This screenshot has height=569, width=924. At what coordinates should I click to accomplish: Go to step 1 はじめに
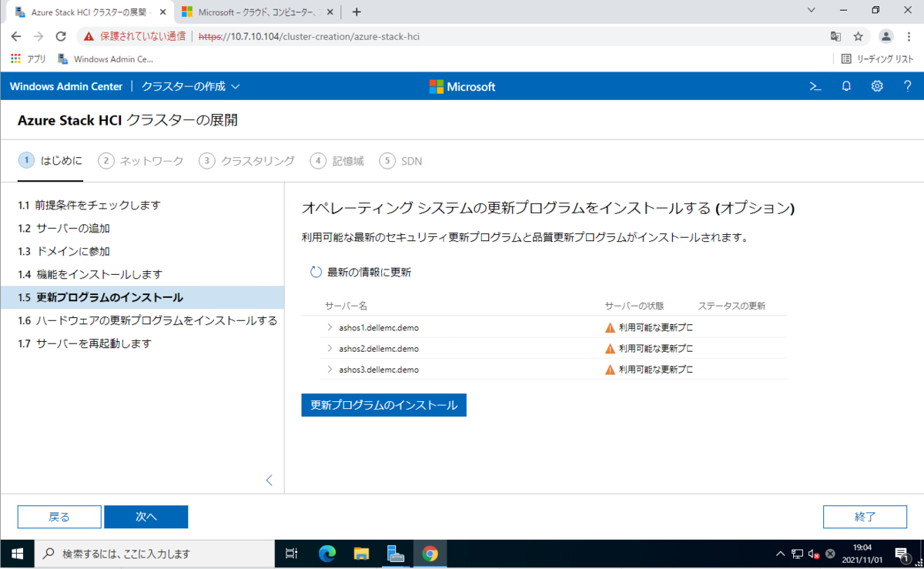pos(51,160)
